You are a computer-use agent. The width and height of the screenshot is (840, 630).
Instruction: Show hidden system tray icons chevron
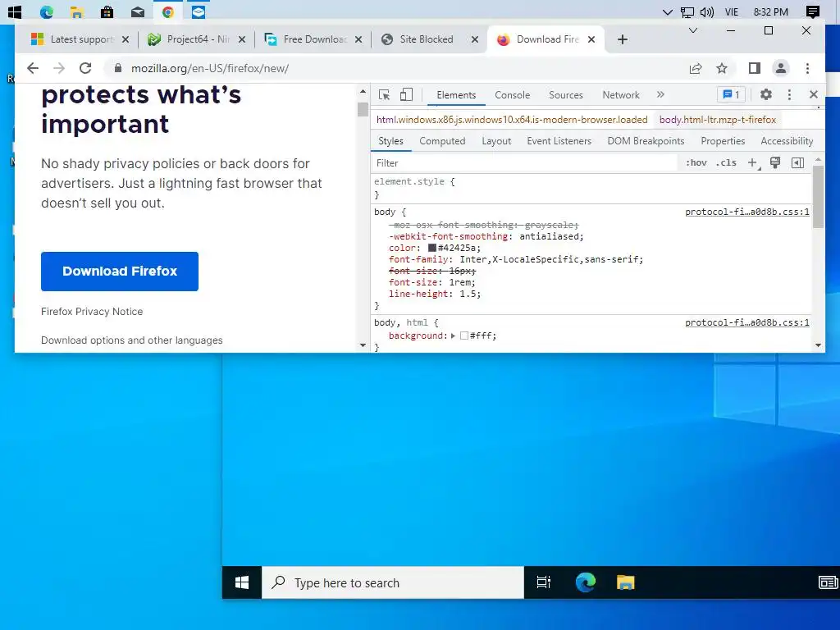click(x=667, y=11)
